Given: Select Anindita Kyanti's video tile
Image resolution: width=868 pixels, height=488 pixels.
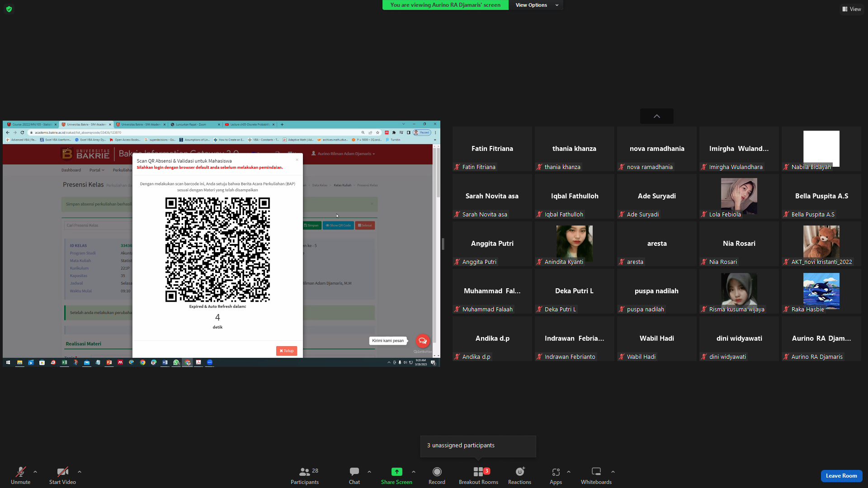Looking at the screenshot, I should pyautogui.click(x=574, y=244).
